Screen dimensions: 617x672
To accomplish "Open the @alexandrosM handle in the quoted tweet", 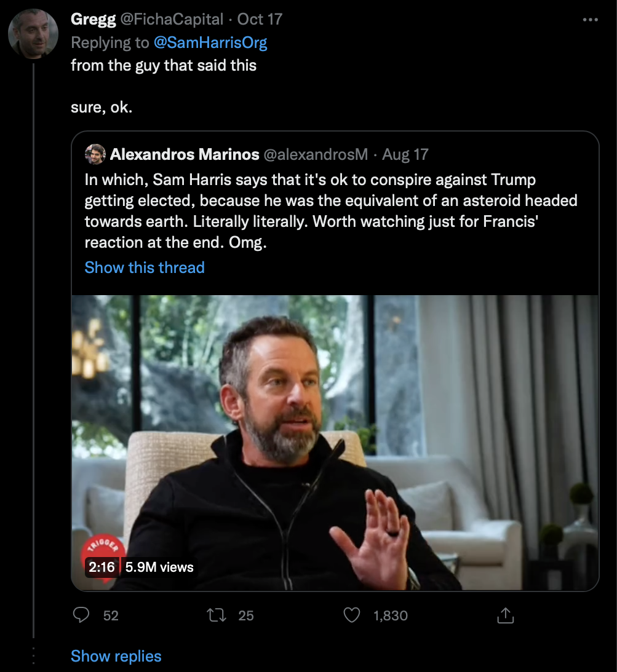I will [316, 154].
